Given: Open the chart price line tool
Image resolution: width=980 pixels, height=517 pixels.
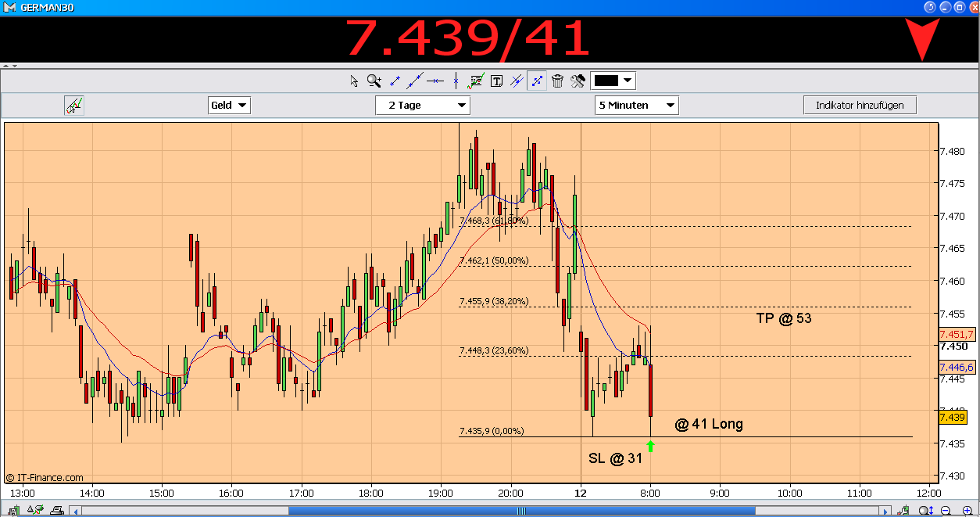Looking at the screenshot, I should 476,80.
